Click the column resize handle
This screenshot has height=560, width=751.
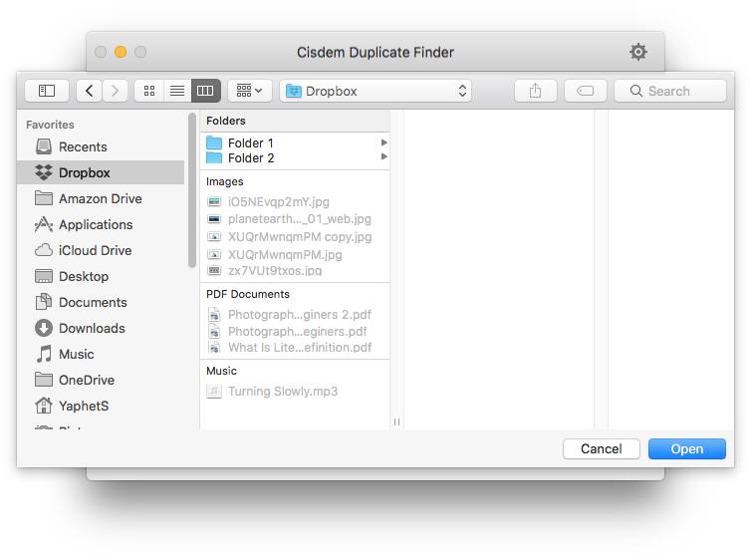(x=396, y=421)
